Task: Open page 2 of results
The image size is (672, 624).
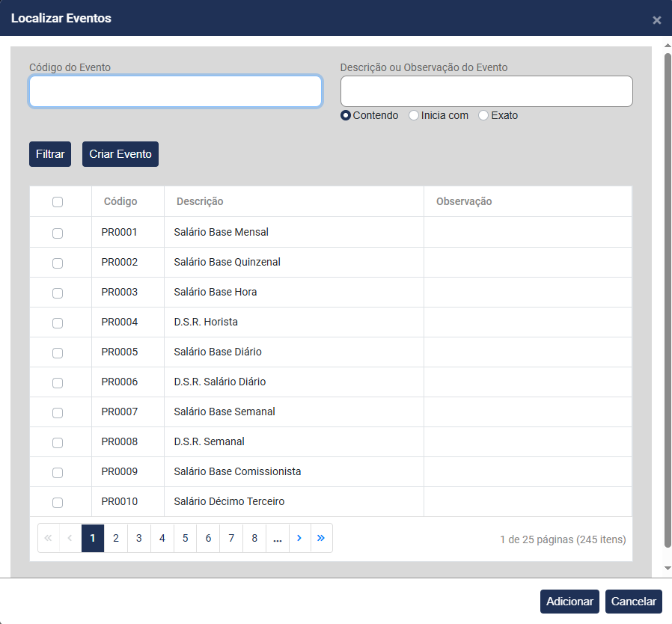Action: [116, 538]
